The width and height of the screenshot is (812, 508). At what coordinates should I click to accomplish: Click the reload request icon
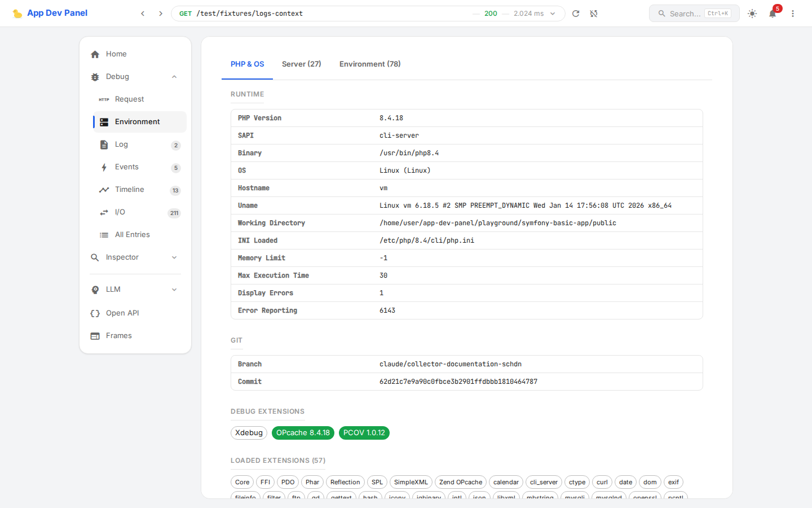[x=576, y=14]
